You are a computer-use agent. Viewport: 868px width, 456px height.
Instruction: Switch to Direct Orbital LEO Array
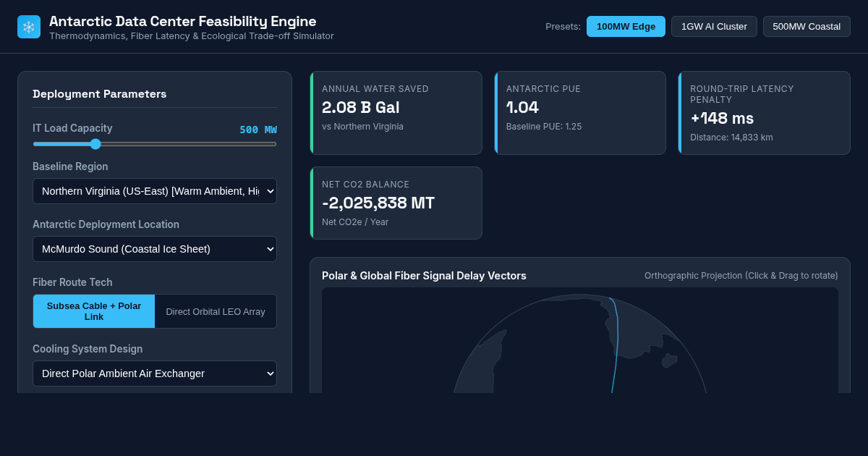[216, 311]
